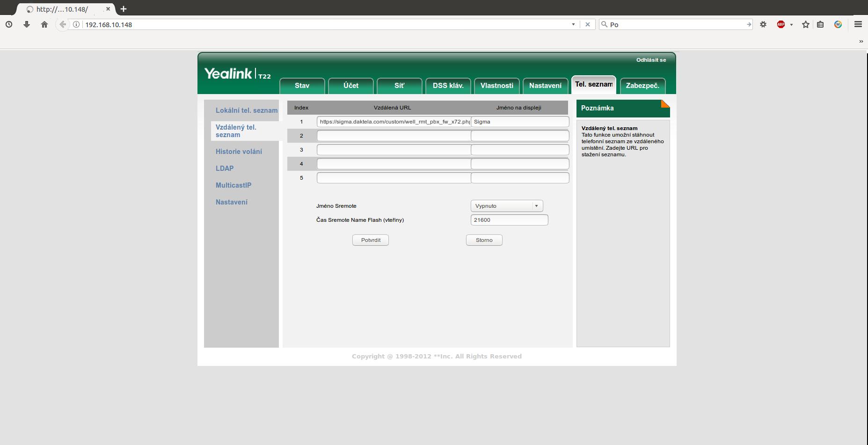Open the DSS kláv. tab
This screenshot has width=868, height=445.
pos(448,86)
